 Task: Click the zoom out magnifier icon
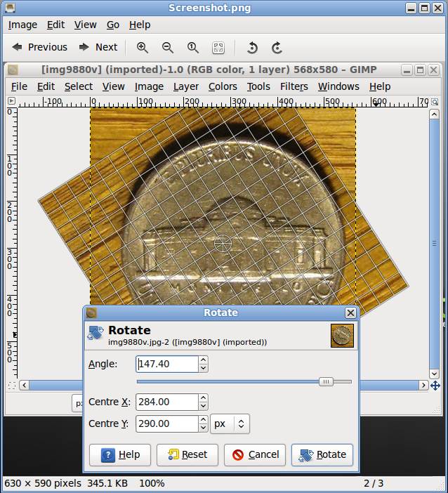coord(168,48)
